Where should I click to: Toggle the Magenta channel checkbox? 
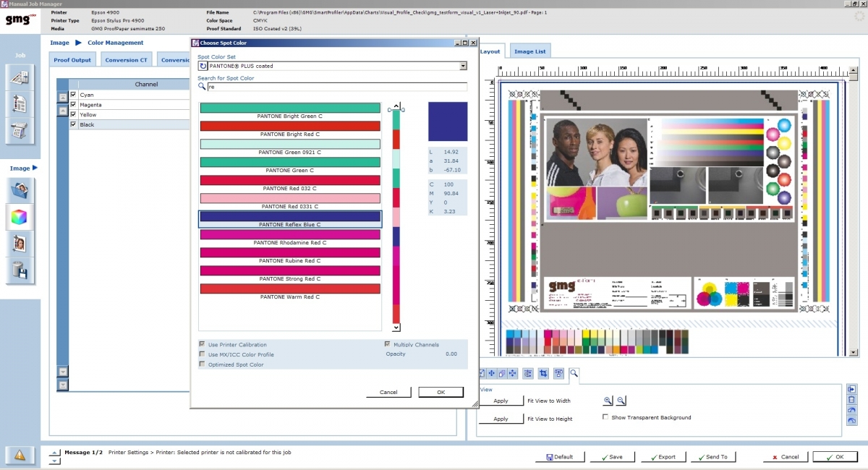tap(73, 105)
